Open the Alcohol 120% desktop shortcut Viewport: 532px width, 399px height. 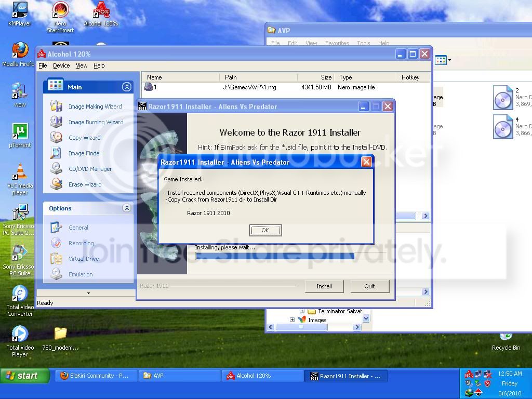pos(101,14)
